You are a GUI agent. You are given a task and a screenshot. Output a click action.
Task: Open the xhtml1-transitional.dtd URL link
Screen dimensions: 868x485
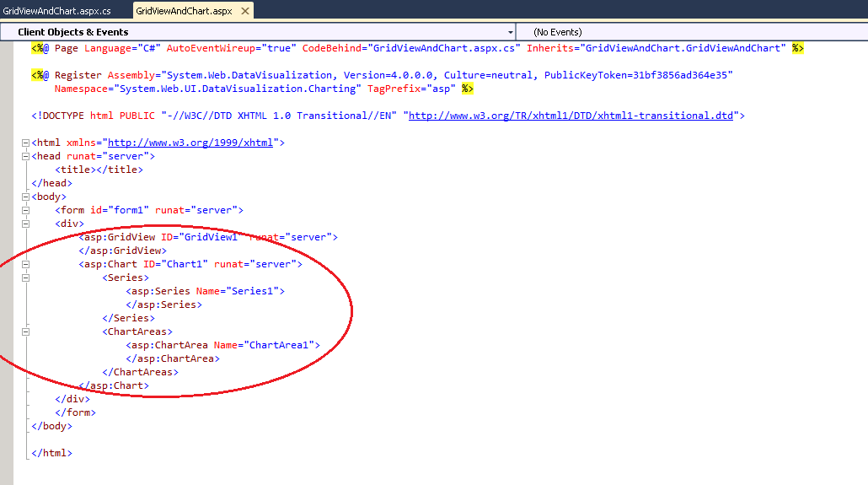(571, 116)
